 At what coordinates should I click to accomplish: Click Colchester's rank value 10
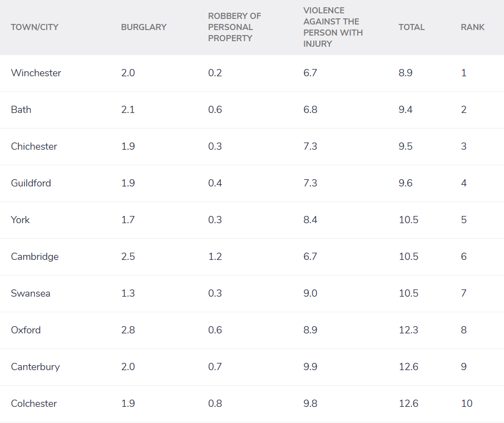(x=467, y=404)
